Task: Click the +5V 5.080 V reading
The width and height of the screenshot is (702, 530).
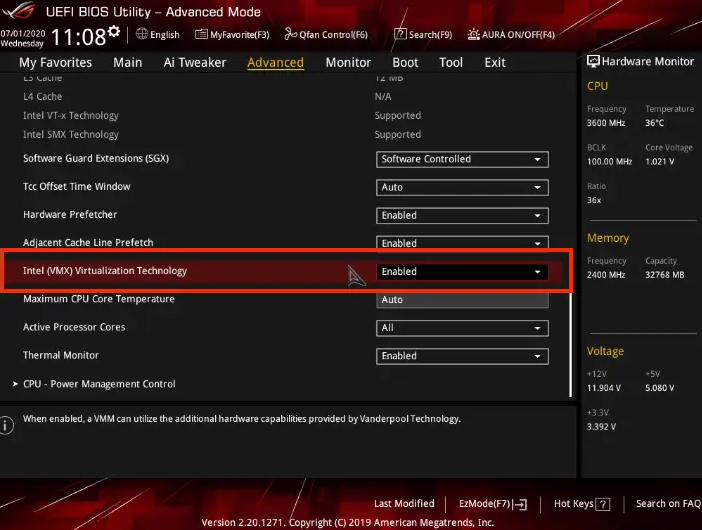Action: click(659, 388)
